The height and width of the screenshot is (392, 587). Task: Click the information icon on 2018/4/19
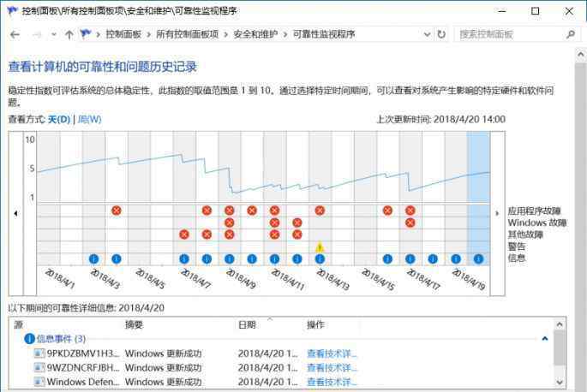click(456, 258)
